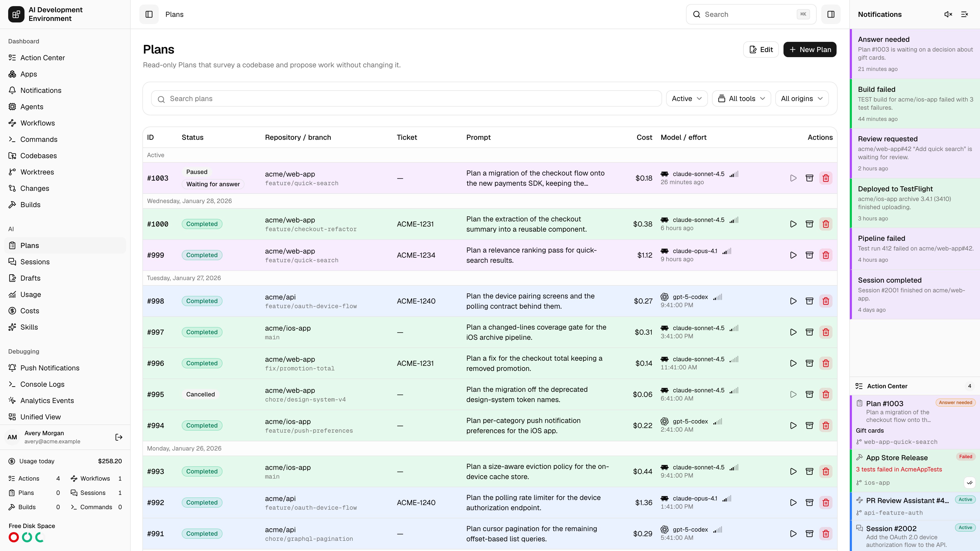Viewport: 980px width, 551px height.
Task: Create a New Plan
Action: pos(810,49)
